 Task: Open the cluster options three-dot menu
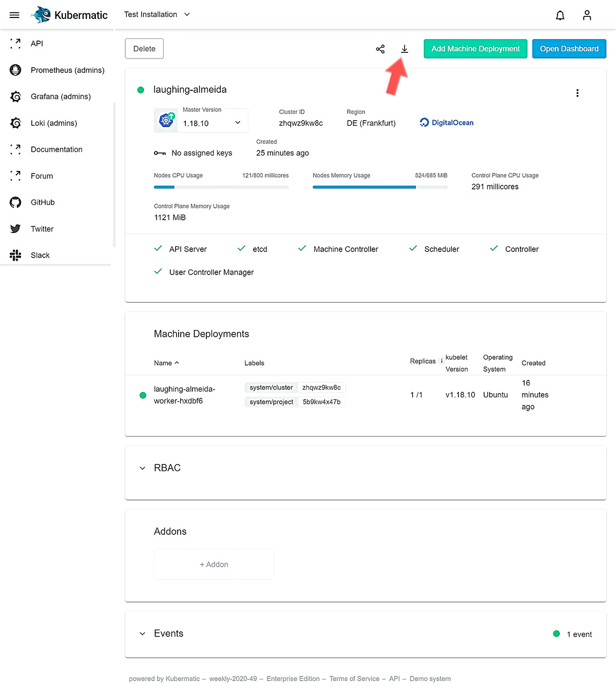tap(577, 93)
